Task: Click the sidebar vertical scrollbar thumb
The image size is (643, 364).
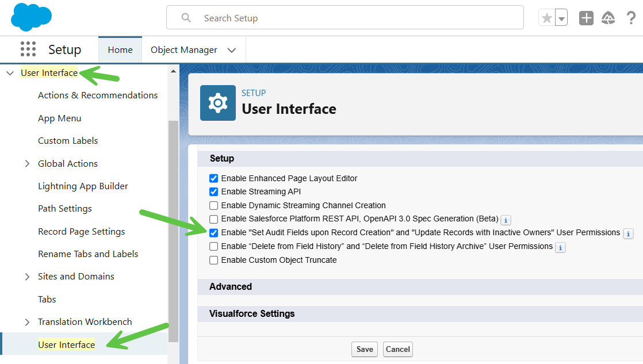Action: click(174, 231)
